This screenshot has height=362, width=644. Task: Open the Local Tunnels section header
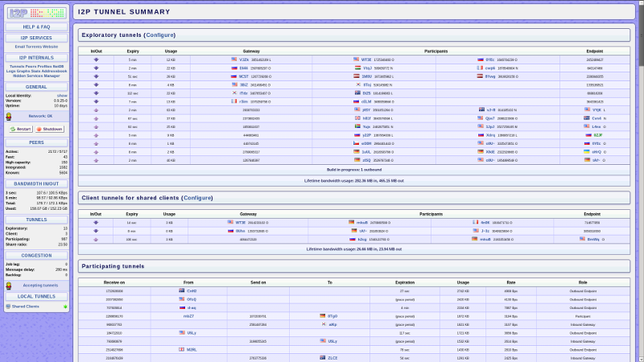click(x=36, y=296)
